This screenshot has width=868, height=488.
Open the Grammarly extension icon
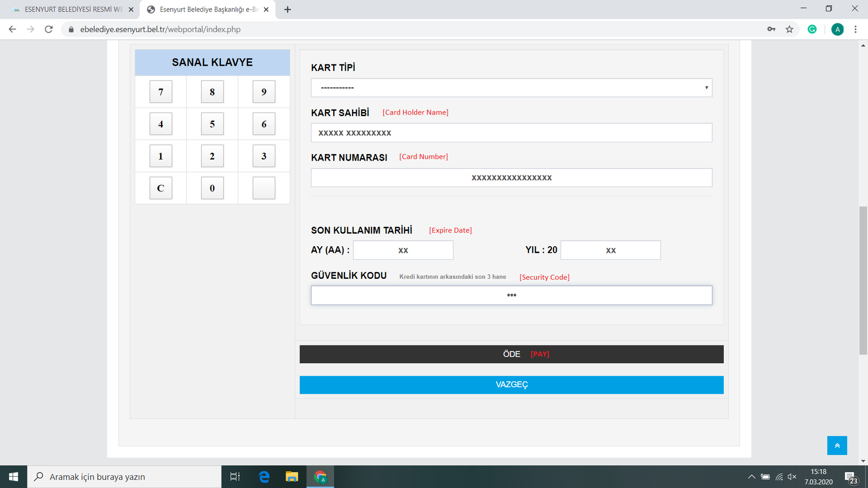point(812,29)
